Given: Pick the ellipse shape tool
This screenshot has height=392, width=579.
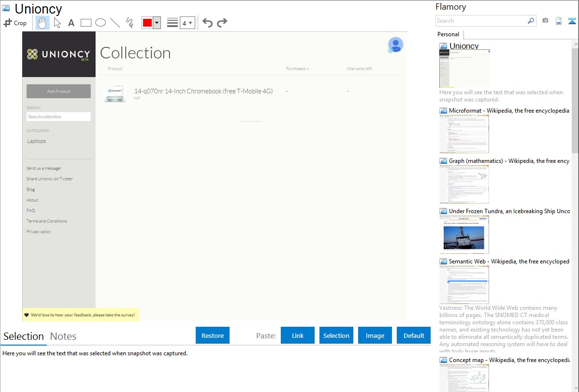Looking at the screenshot, I should [x=101, y=23].
